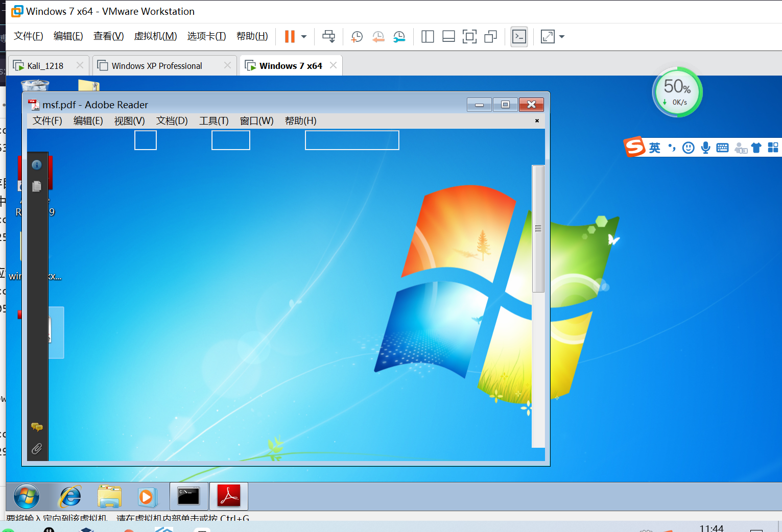Close the Windows XP Professional tab
The image size is (782, 532).
click(227, 65)
